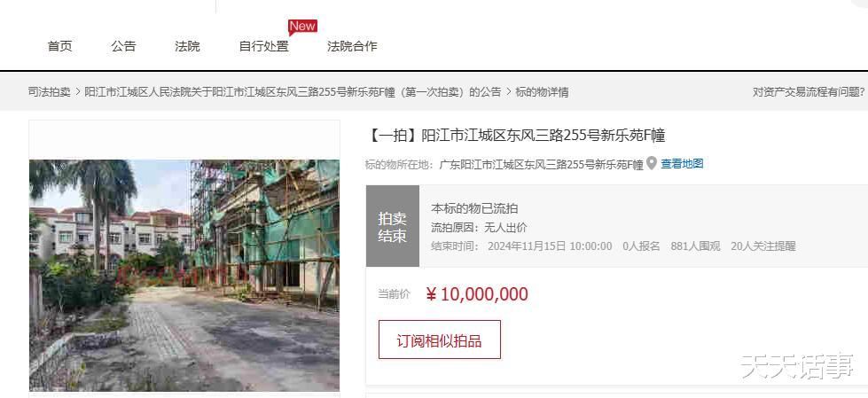Click the 订阅相似拍品 button
Screen dimensions: 868x398
pos(440,339)
